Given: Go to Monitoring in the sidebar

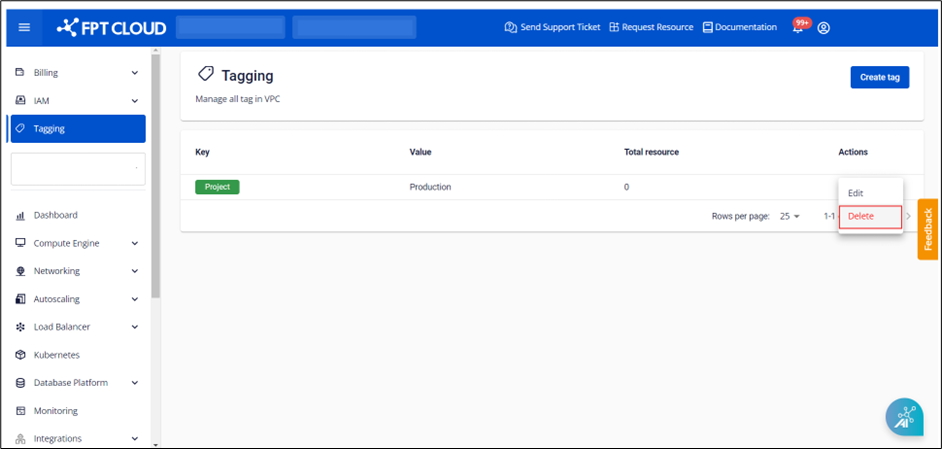Looking at the screenshot, I should tap(55, 411).
